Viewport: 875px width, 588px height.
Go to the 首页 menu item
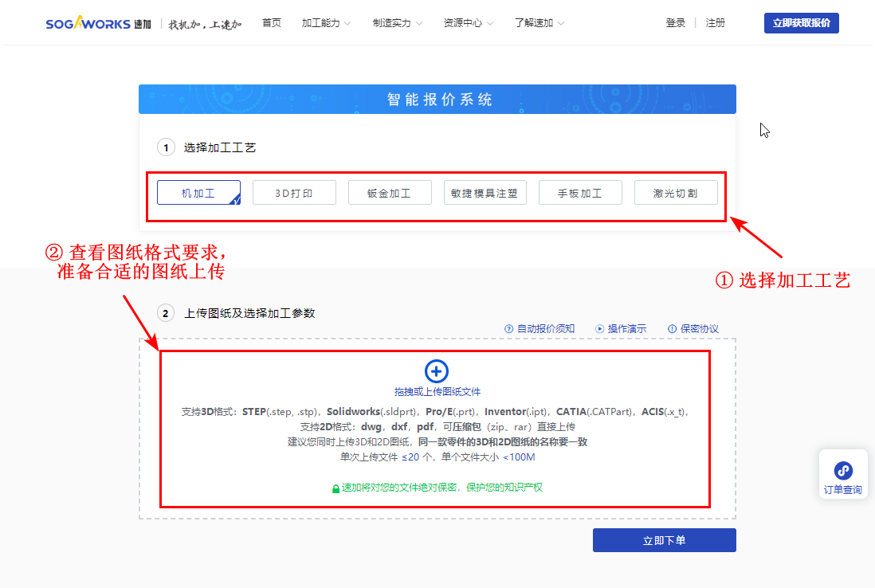(271, 22)
